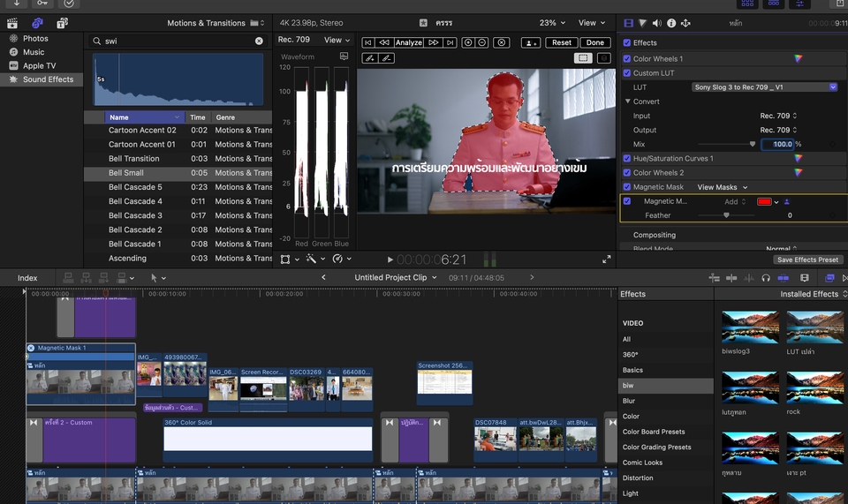Click the red mask overlay color swatch
Viewport: 848px width, 504px height.
coord(764,201)
